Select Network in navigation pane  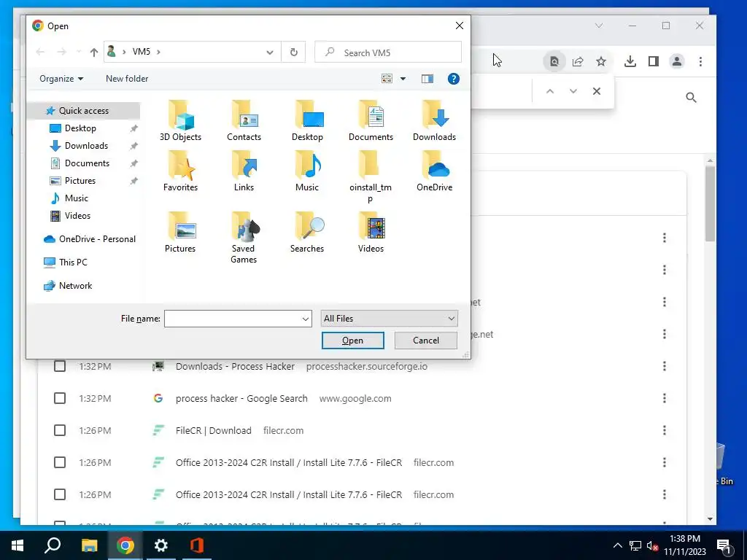(x=68, y=286)
